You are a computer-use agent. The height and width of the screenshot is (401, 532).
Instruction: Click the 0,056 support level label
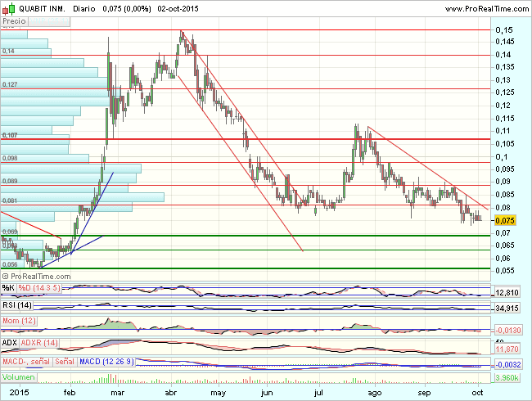click(10, 264)
